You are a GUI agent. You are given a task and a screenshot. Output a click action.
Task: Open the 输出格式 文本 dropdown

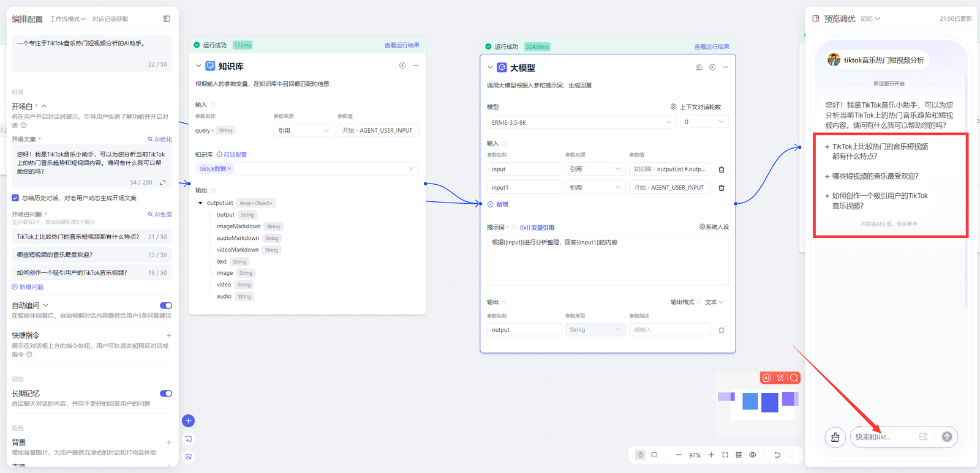[x=714, y=302]
